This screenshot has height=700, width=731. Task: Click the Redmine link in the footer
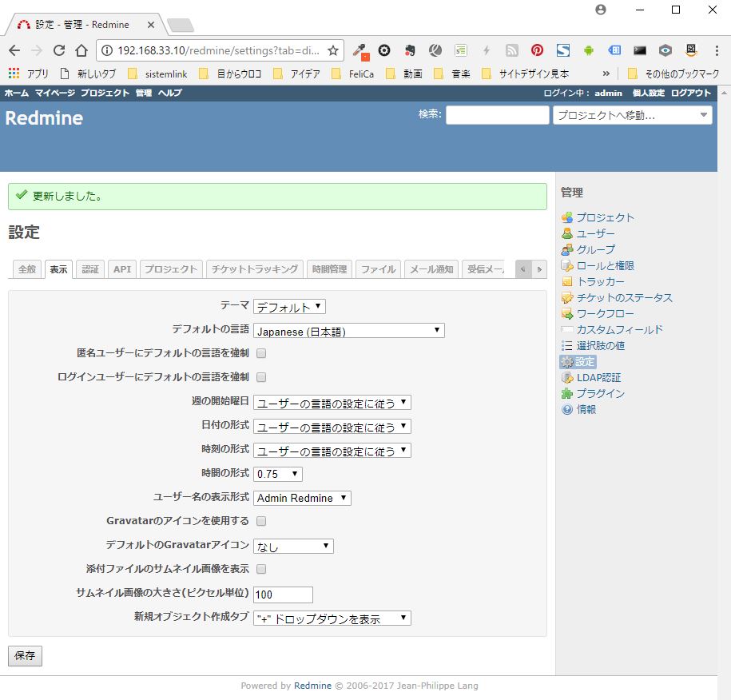312,686
